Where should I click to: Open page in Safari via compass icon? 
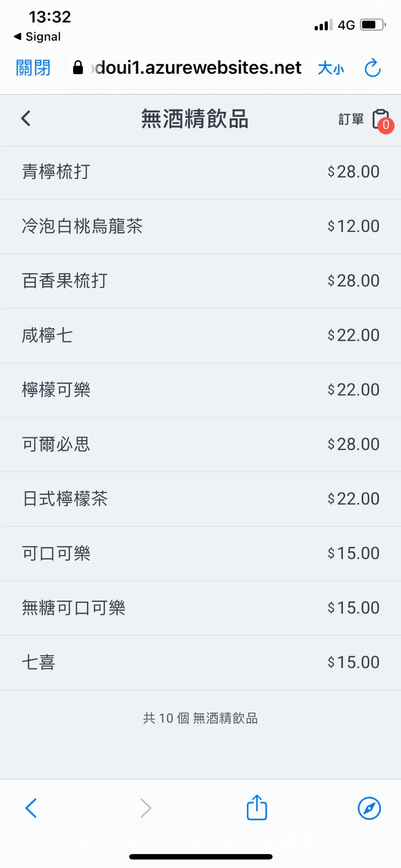pos(369,808)
